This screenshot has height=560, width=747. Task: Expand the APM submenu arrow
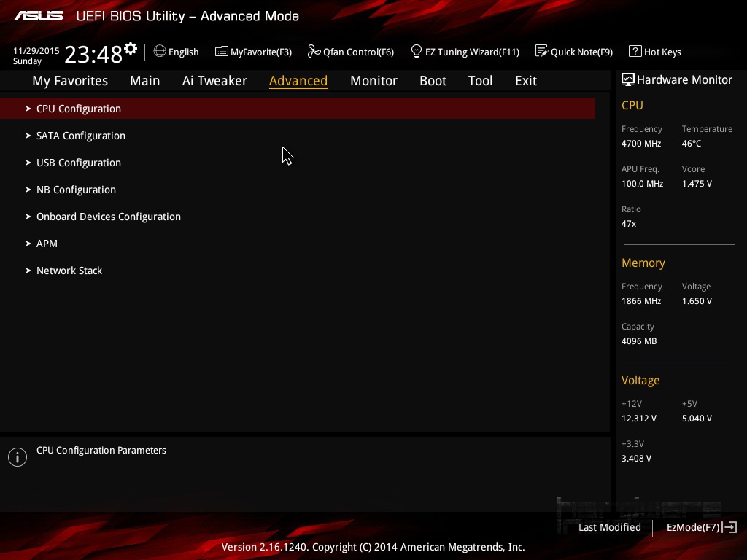(28, 244)
